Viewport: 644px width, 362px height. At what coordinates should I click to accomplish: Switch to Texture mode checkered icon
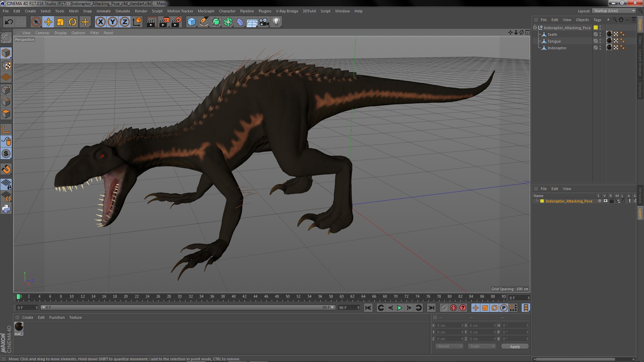(6, 65)
